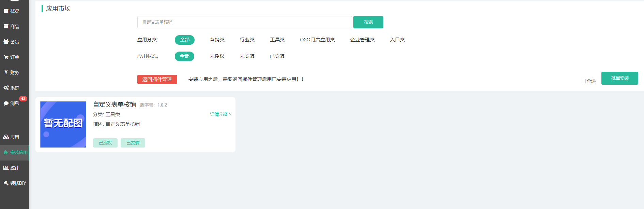Filter category by 营销类
The height and width of the screenshot is (209, 644).
(x=217, y=40)
